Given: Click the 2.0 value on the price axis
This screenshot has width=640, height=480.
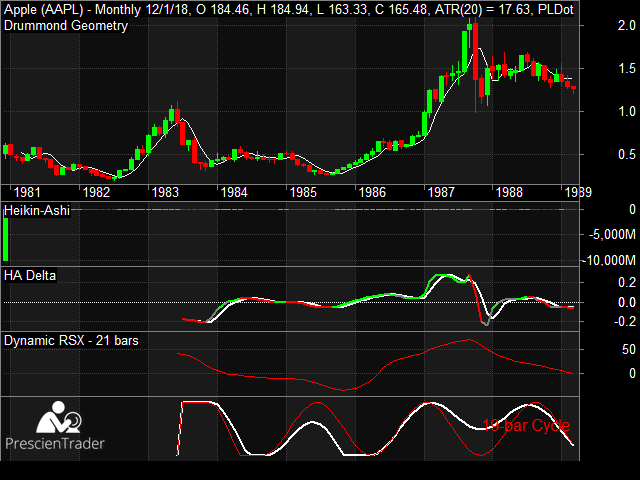Looking at the screenshot, I should coord(627,26).
